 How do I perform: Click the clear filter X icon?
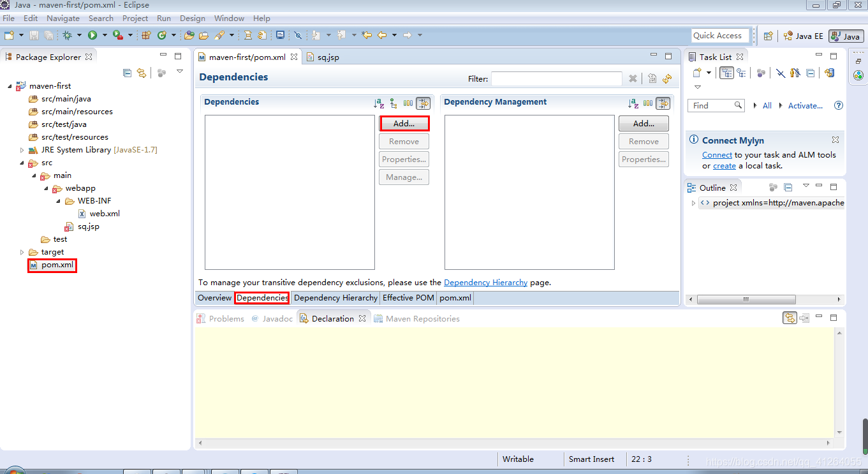click(633, 78)
